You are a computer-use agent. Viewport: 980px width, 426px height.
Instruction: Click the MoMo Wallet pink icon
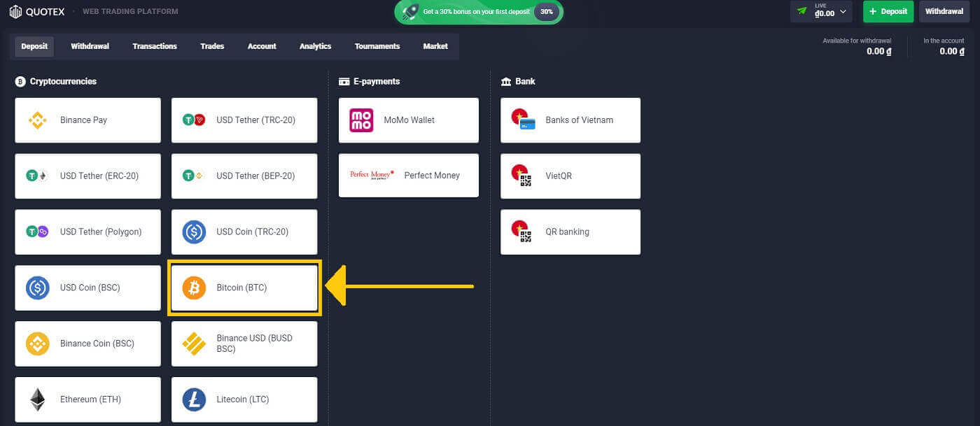[x=361, y=120]
